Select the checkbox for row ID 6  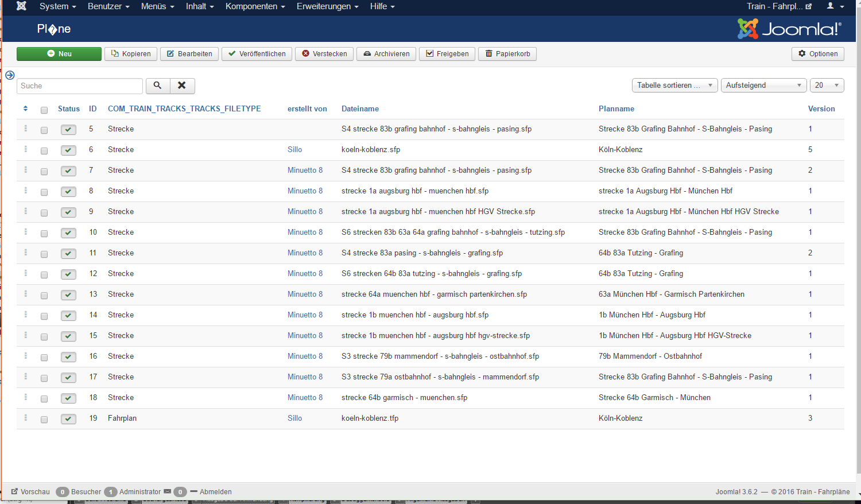(44, 151)
